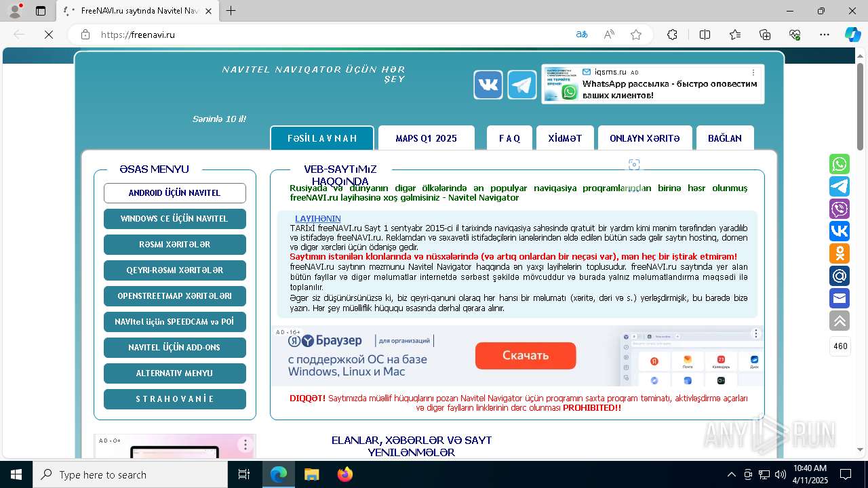Open ad options menu on iqsms.ru ad
The width and height of the screenshot is (868, 488).
(753, 72)
